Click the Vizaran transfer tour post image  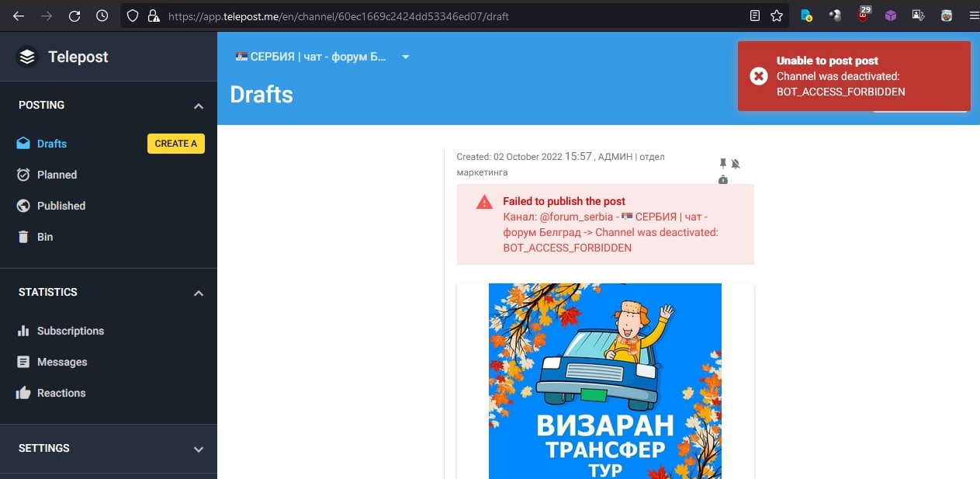coord(605,381)
